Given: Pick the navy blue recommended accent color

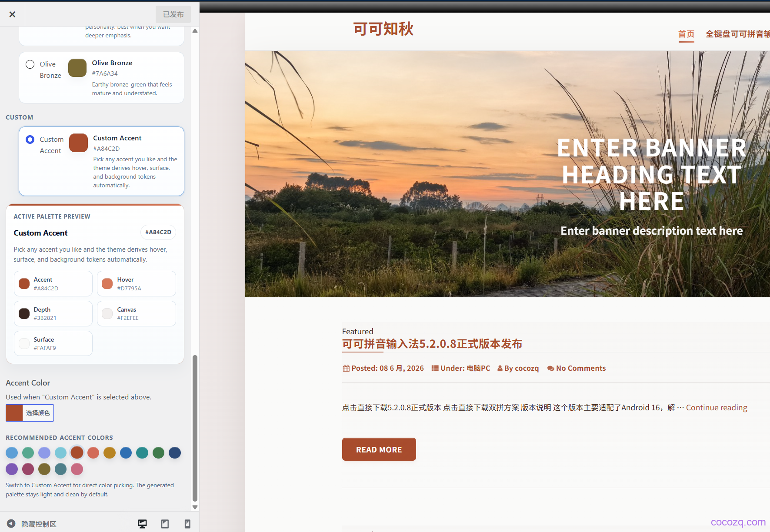Looking at the screenshot, I should 175,452.
